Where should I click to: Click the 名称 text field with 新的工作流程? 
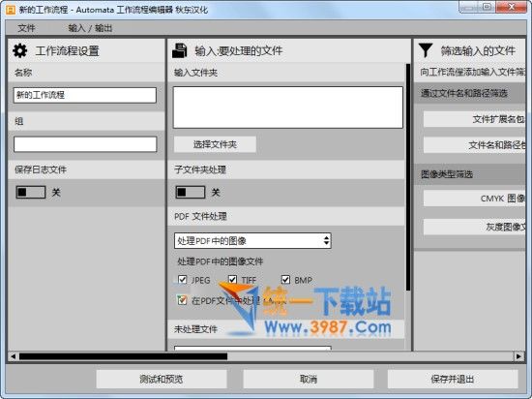pos(85,95)
